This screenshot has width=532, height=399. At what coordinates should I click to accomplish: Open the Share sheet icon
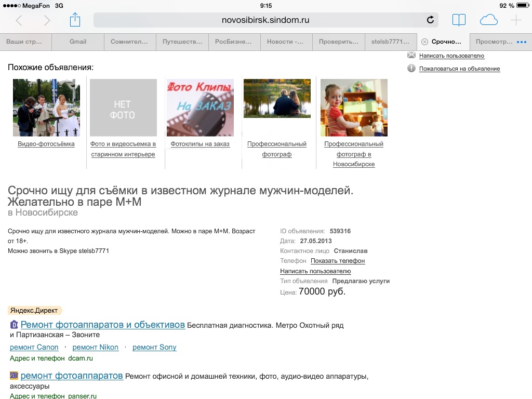click(75, 20)
